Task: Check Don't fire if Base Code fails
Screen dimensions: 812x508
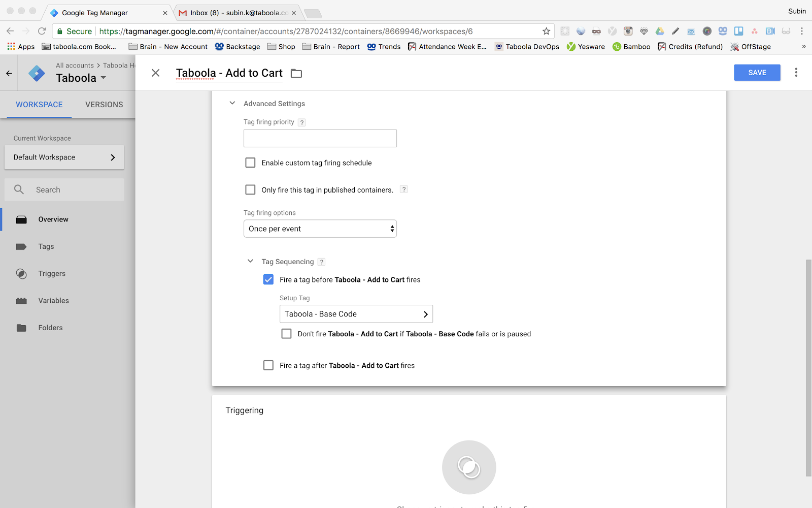Action: (287, 334)
